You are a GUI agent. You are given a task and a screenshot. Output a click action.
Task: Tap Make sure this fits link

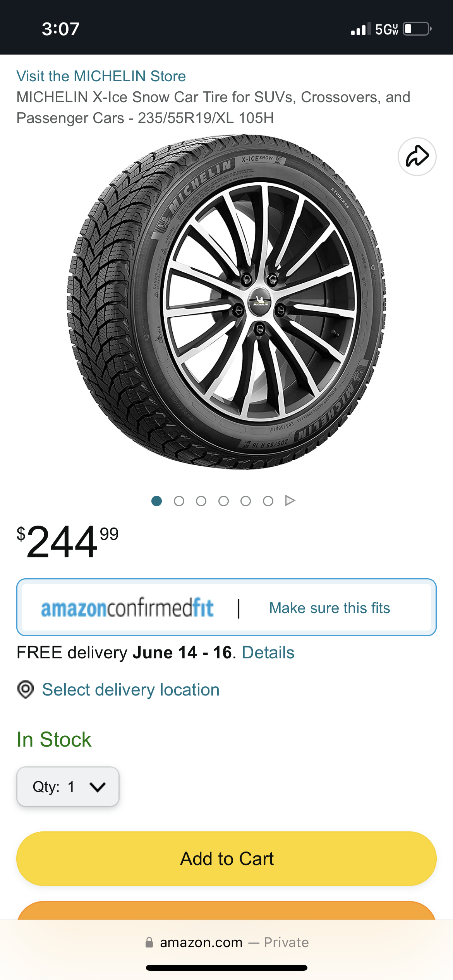pos(329,608)
